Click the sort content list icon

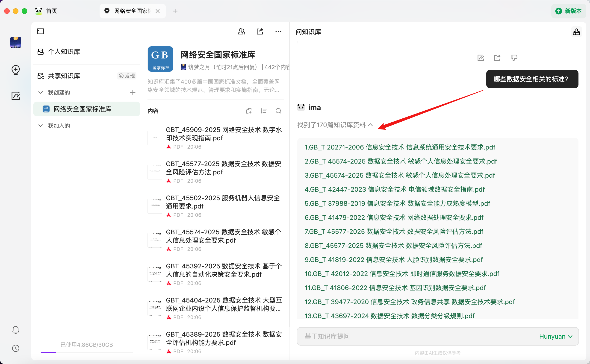(263, 111)
